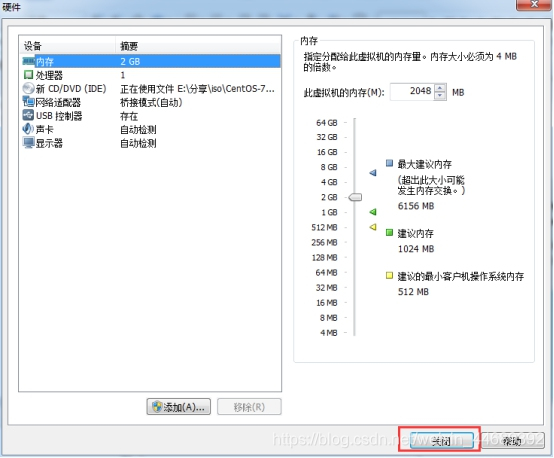The width and height of the screenshot is (554, 458).
Task: Click the green square legend for 建议内存
Action: pos(389,232)
